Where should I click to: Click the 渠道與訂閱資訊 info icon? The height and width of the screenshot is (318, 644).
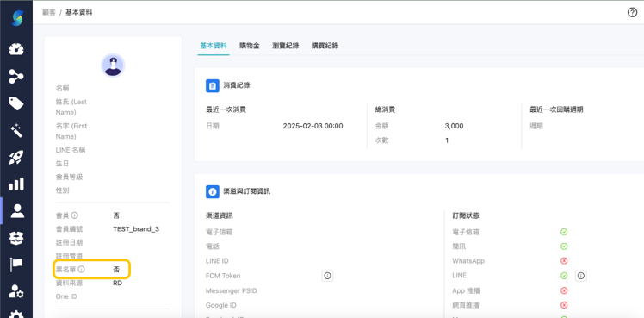213,191
